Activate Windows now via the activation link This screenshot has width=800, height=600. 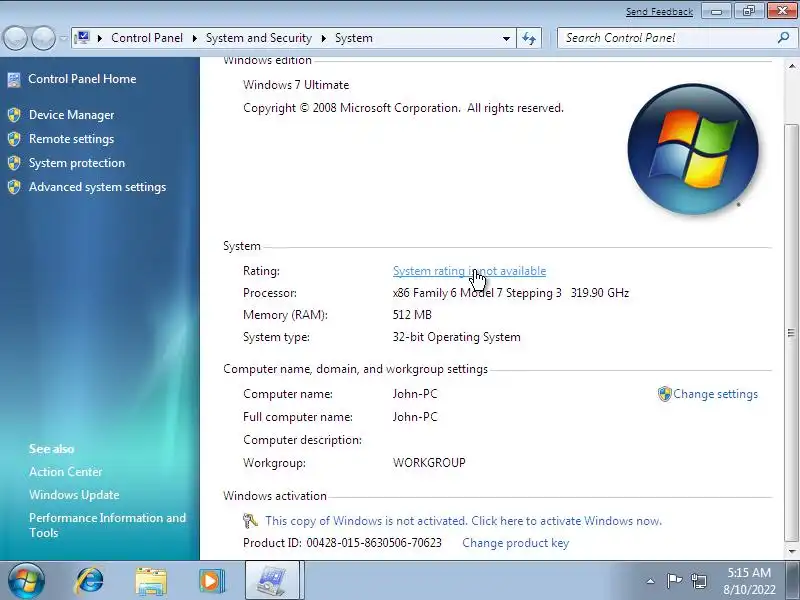[x=463, y=521]
